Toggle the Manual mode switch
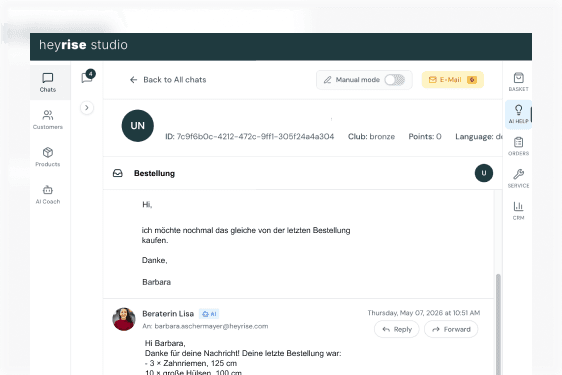Screen dimensions: 562x375 pos(395,80)
